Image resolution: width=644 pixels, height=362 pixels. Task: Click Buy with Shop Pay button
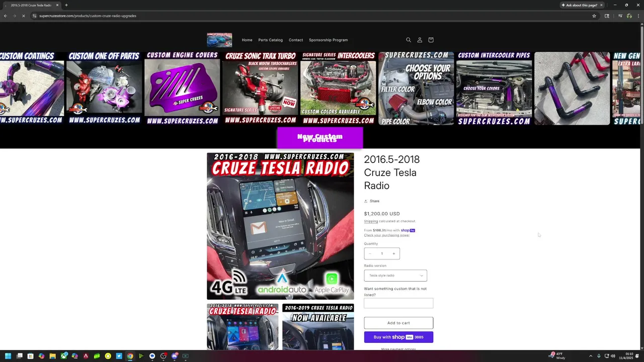[x=398, y=337]
